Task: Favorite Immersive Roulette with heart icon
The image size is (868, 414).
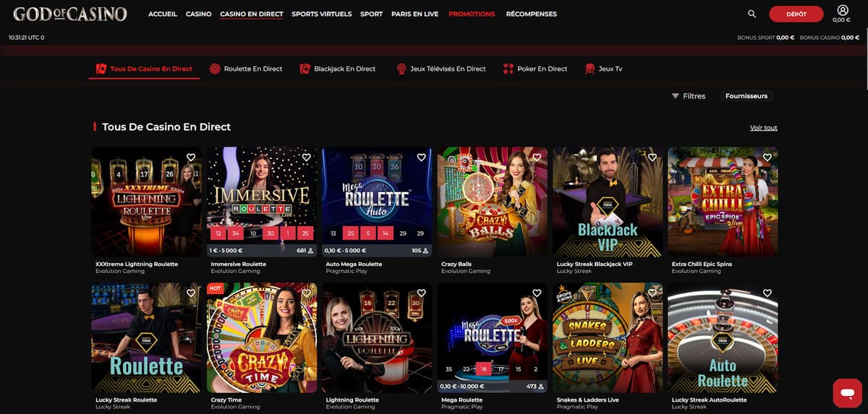Action: 306,157
